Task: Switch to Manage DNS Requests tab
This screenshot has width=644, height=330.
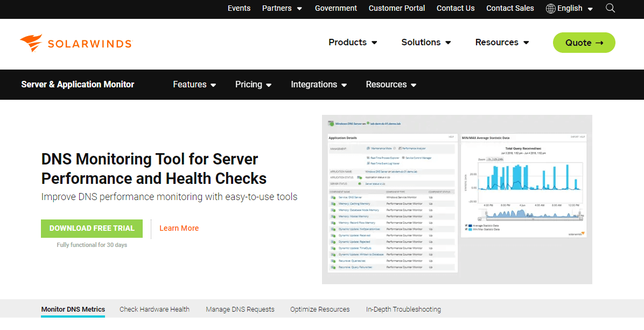Action: (240, 310)
